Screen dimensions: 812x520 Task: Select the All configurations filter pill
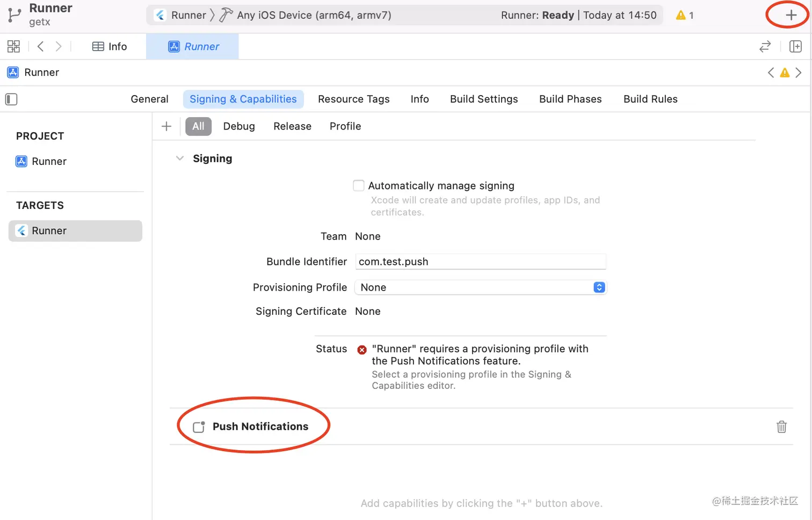click(x=198, y=126)
